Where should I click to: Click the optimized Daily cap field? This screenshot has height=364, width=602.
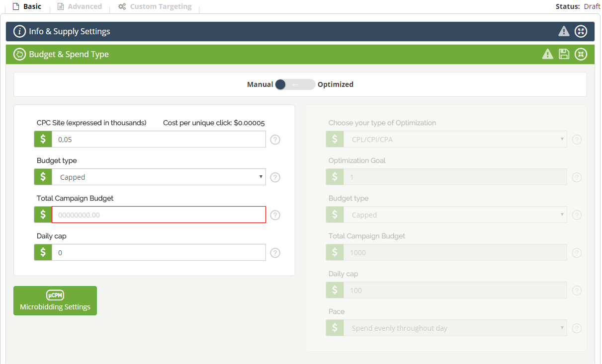pos(455,291)
